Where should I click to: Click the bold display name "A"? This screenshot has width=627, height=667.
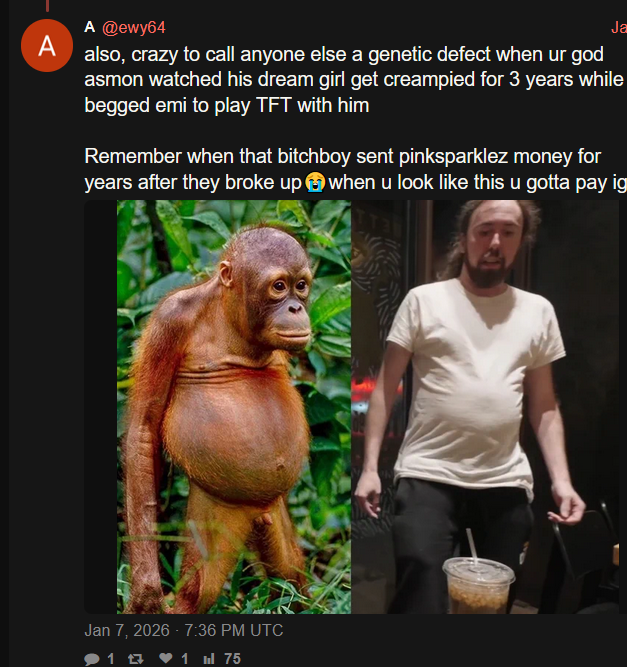(89, 27)
